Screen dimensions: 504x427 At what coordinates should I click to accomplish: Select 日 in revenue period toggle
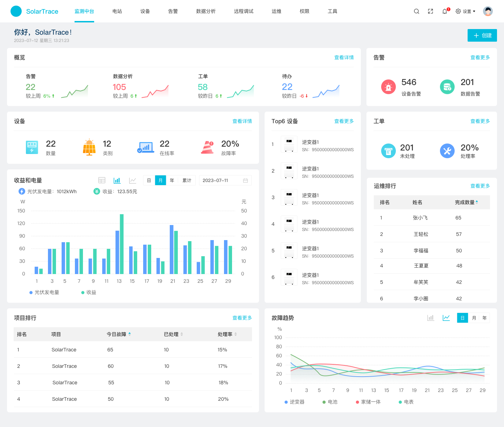coord(149,180)
